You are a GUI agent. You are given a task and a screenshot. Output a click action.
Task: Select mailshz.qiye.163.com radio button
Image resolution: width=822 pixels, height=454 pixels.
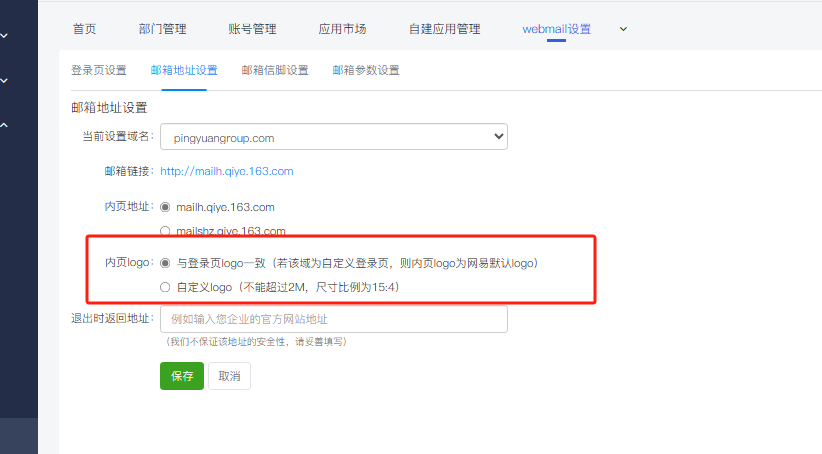coord(165,231)
